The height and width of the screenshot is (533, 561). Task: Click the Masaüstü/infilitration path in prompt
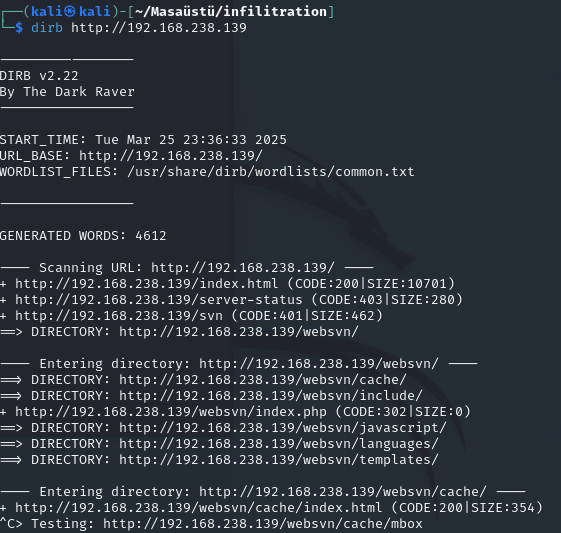(x=231, y=12)
